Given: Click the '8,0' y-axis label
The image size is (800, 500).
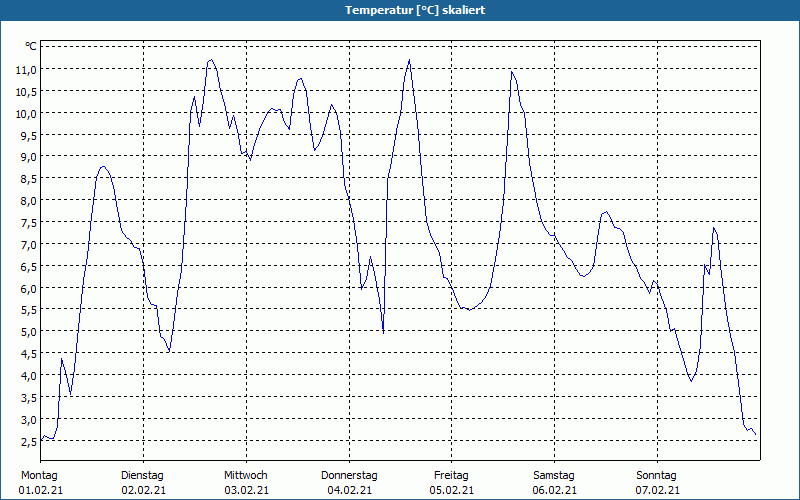Looking at the screenshot, I should (29, 201).
